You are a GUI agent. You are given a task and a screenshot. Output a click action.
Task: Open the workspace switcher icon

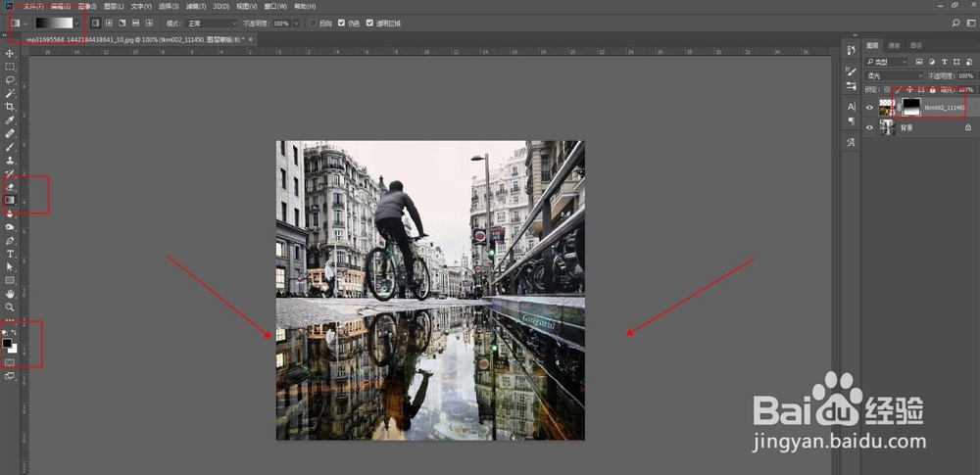(969, 24)
